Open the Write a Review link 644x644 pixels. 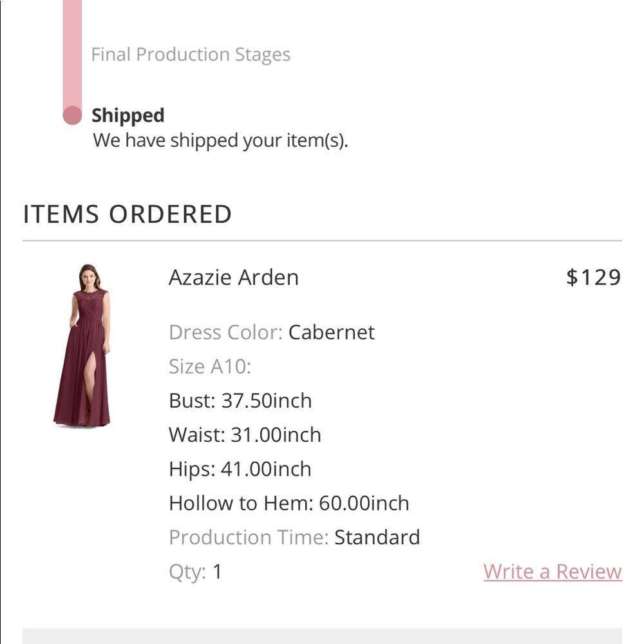click(x=551, y=571)
